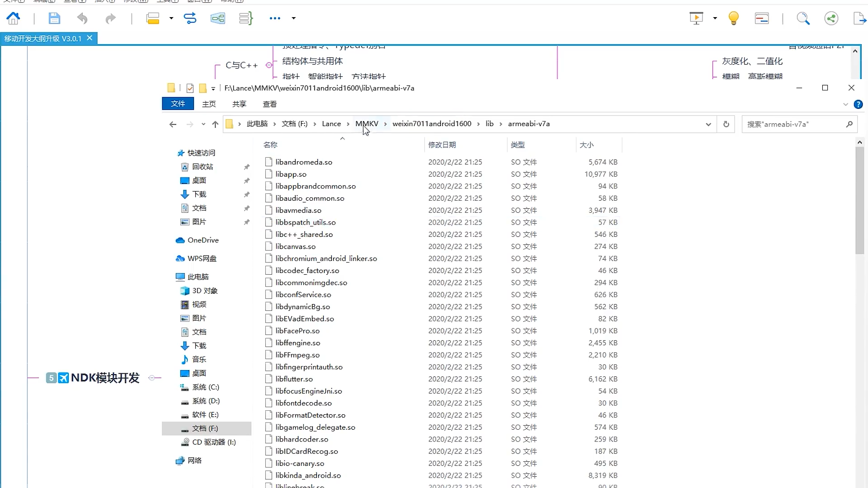Viewport: 868px width, 488px height.
Task: Click the search armeabi-v7a input field
Action: [794, 124]
